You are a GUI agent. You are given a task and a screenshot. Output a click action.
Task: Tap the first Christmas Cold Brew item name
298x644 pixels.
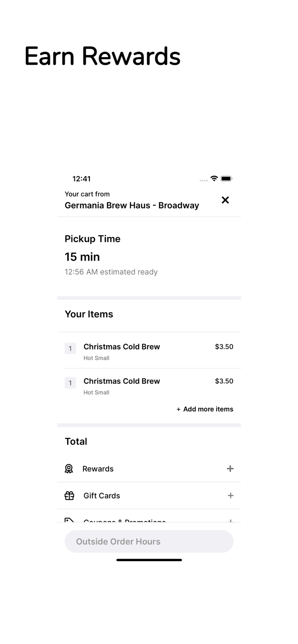pyautogui.click(x=122, y=346)
